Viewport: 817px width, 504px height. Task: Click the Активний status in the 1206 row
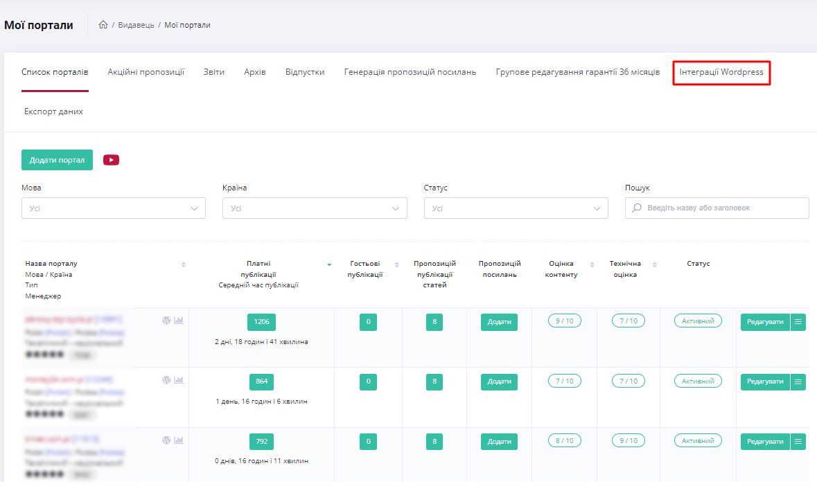point(699,321)
